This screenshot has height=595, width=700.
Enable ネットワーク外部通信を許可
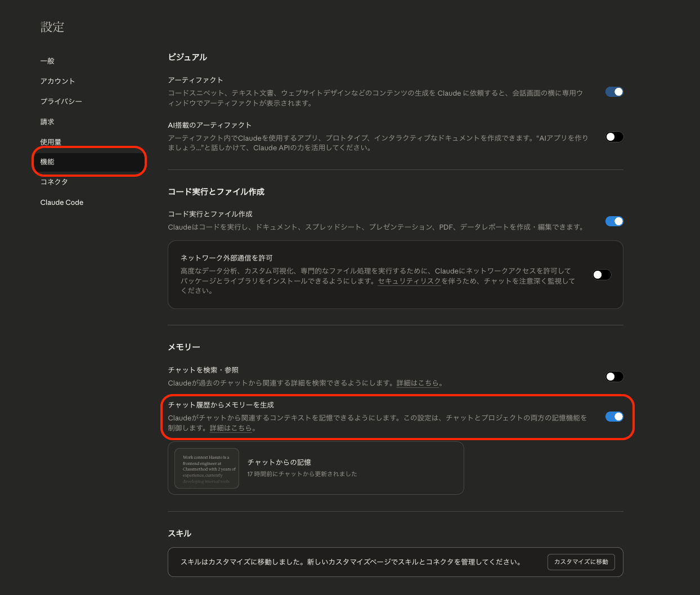coord(601,274)
